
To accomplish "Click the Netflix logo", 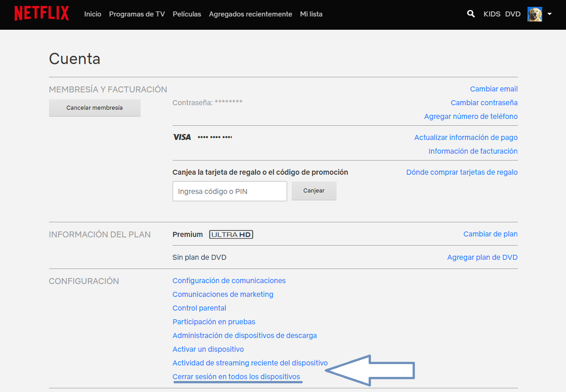I will click(x=42, y=14).
